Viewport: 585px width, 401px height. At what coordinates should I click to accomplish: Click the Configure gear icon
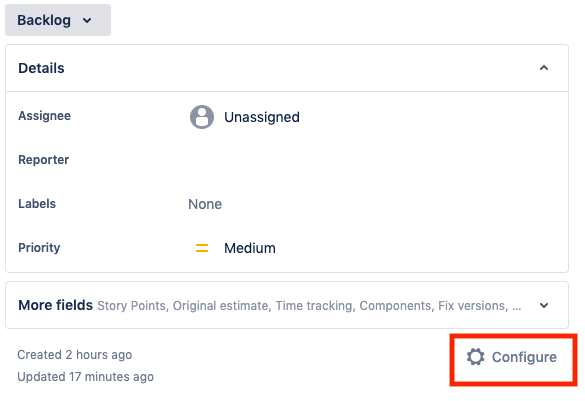(475, 357)
